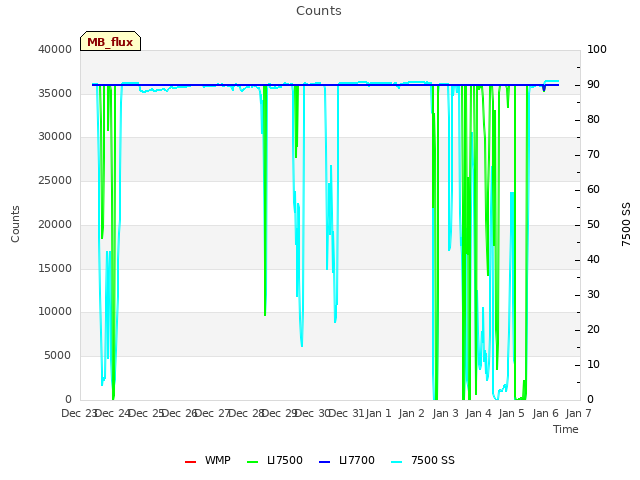Click the 70 tick on right axis
The height and width of the screenshot is (480, 640).
(593, 155)
